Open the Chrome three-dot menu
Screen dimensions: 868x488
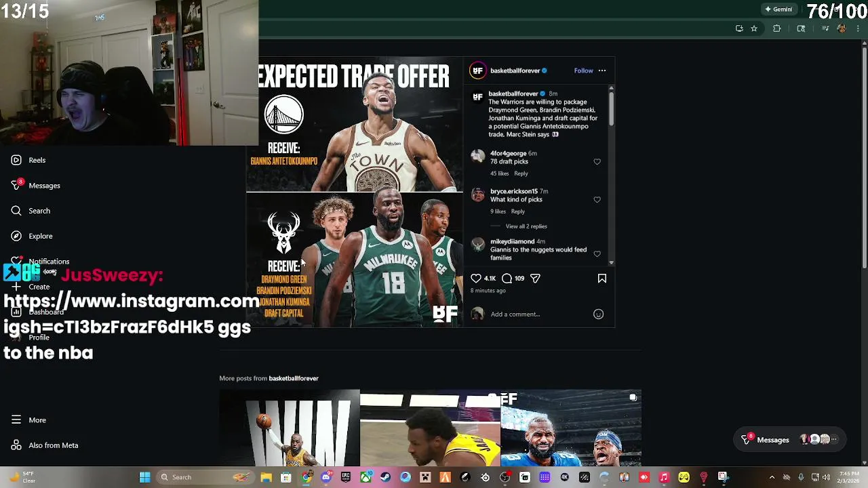tap(859, 28)
